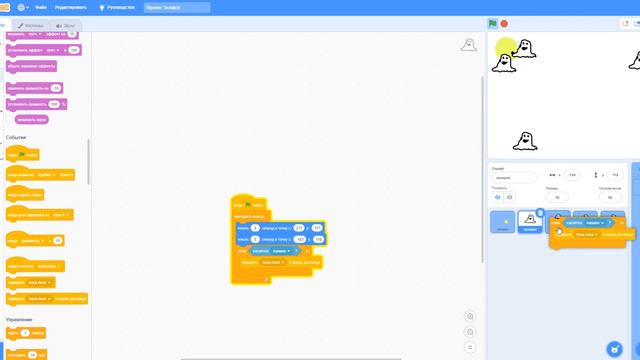This screenshot has height=360, width=640.
Task: Click the ghost at the bottom of the stage
Action: [x=525, y=141]
